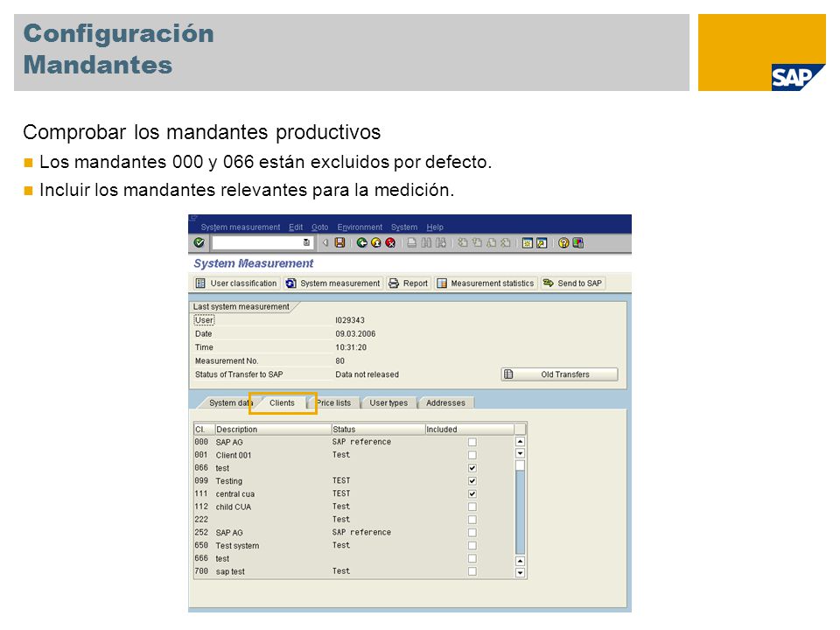The image size is (840, 630).
Task: Click the green Enter checkmark icon
Action: (199, 242)
